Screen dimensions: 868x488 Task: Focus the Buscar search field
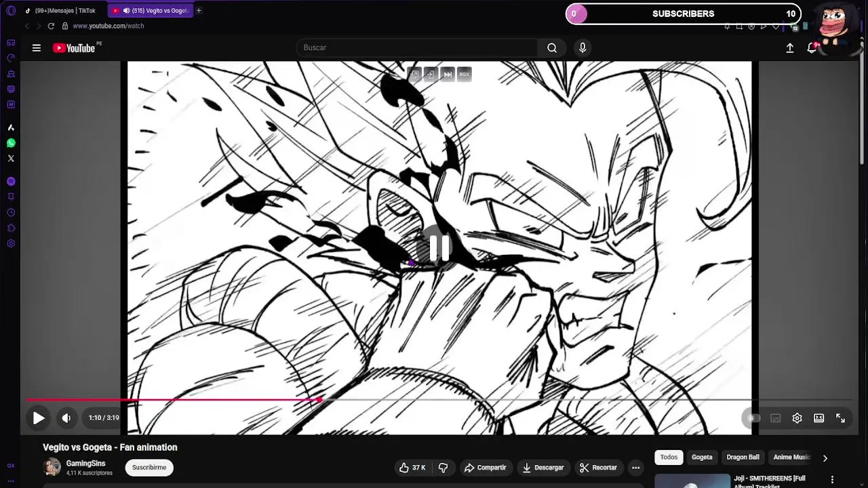(x=417, y=47)
